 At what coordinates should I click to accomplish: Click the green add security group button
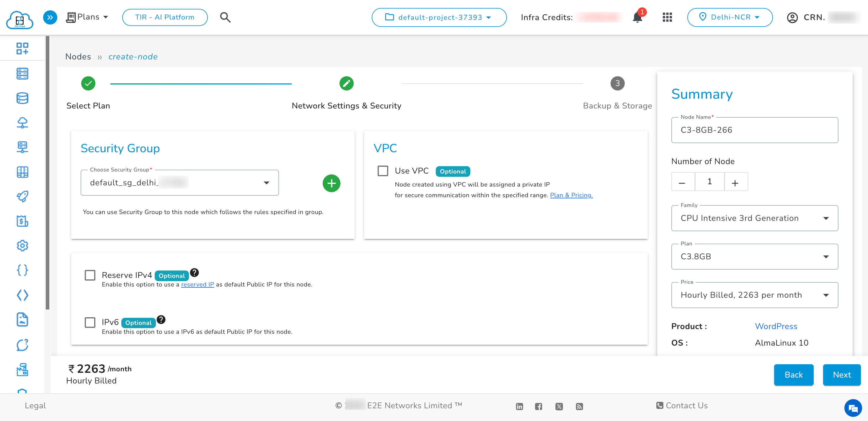(331, 183)
